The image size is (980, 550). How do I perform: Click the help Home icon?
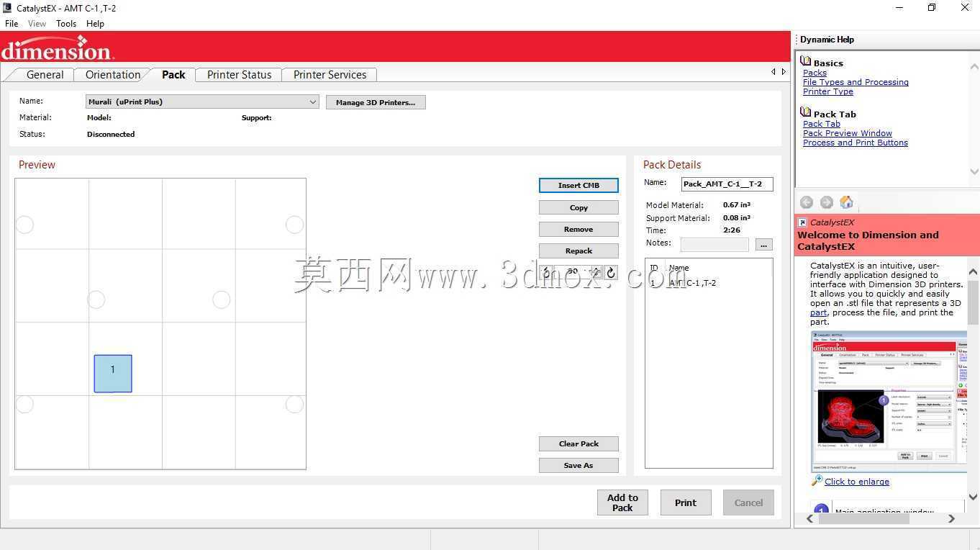tap(847, 202)
